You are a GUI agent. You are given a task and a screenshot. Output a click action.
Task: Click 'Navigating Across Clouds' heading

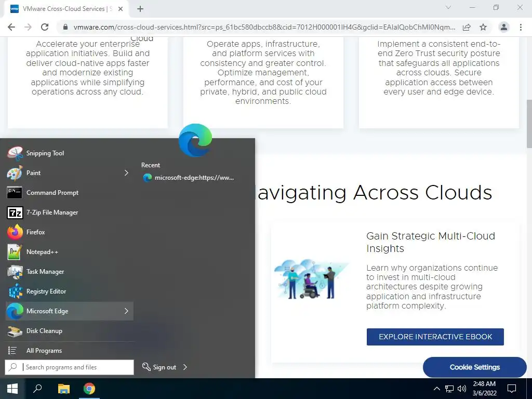click(375, 192)
